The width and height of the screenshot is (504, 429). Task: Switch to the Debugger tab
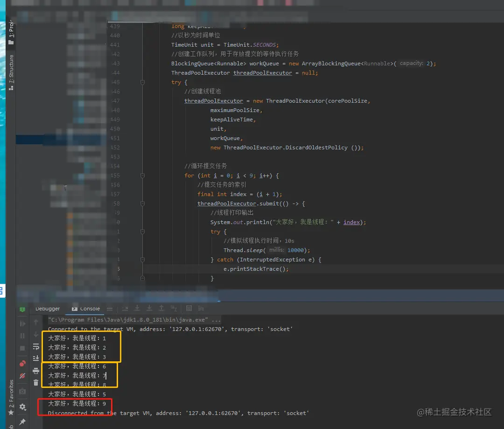pyautogui.click(x=48, y=309)
